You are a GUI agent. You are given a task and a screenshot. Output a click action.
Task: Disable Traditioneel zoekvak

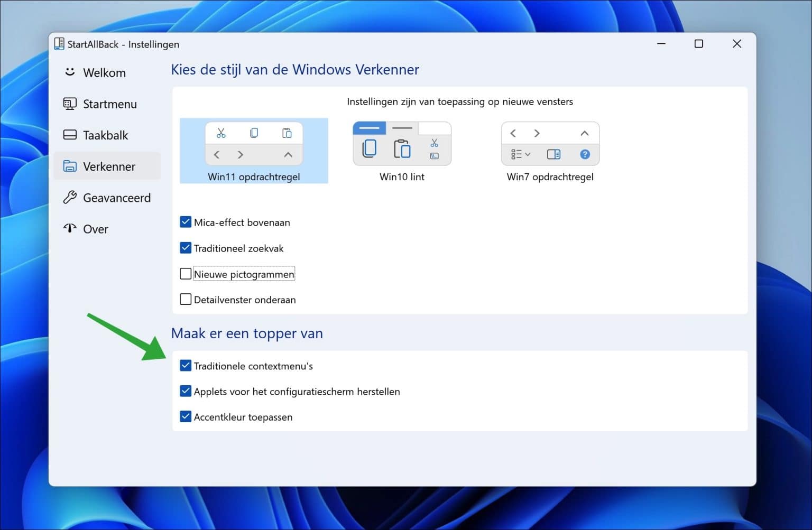click(x=186, y=247)
